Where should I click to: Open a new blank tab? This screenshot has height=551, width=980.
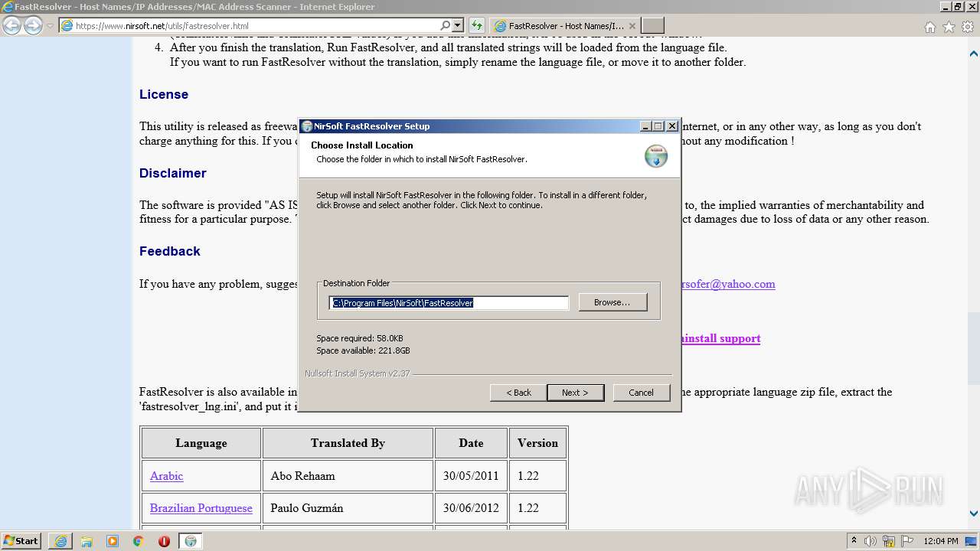652,26
